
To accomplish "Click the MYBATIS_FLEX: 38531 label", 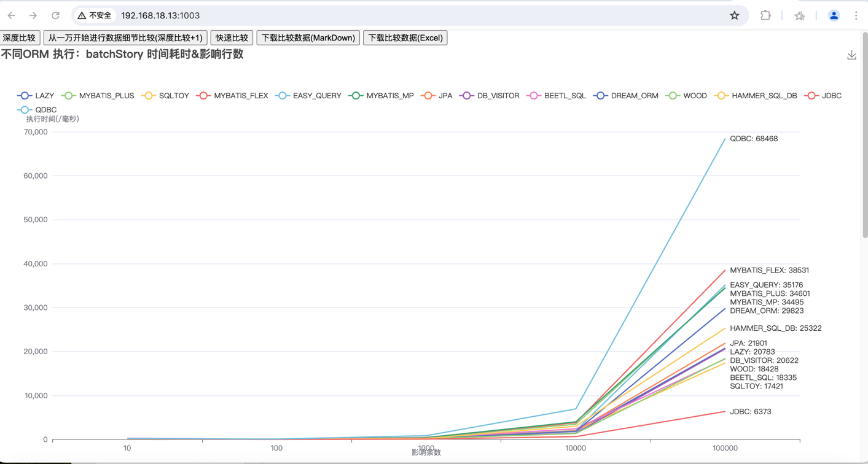I will tap(769, 270).
